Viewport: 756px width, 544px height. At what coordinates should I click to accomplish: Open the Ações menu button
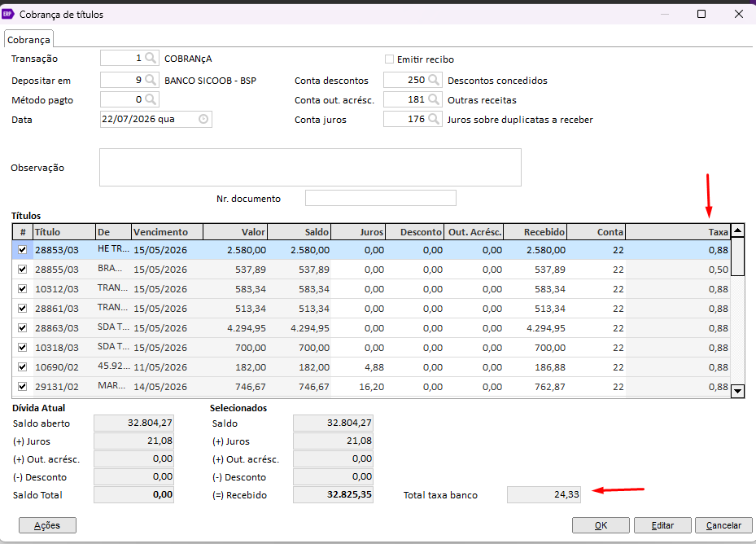[47, 525]
